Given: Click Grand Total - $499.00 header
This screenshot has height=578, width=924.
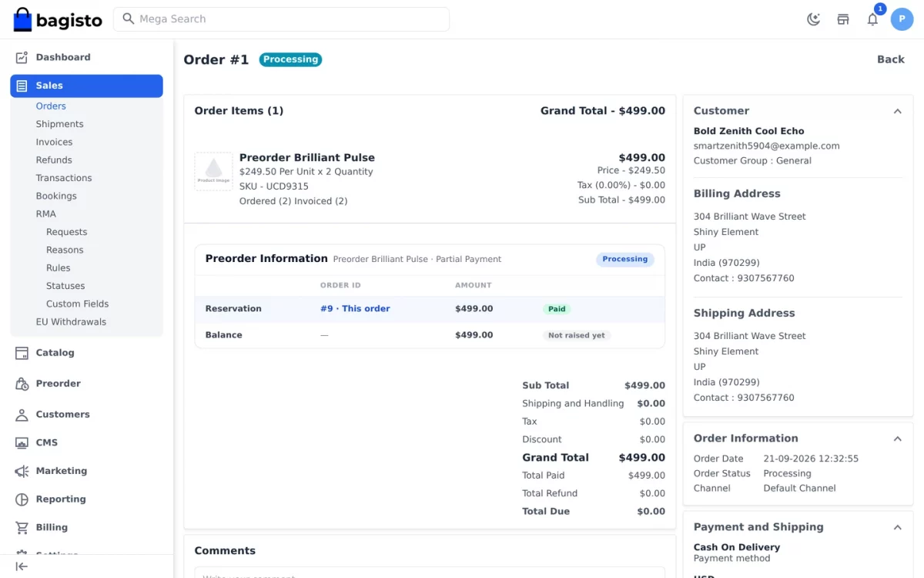Looking at the screenshot, I should coord(603,111).
